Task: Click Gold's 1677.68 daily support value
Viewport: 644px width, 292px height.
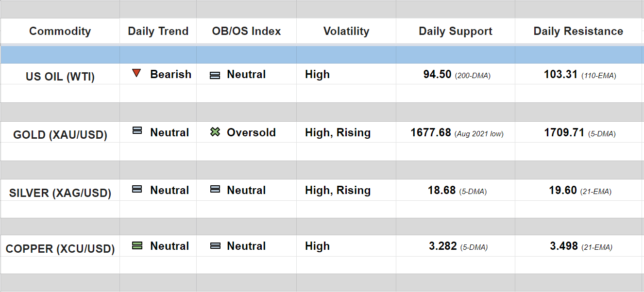Action: tap(431, 132)
